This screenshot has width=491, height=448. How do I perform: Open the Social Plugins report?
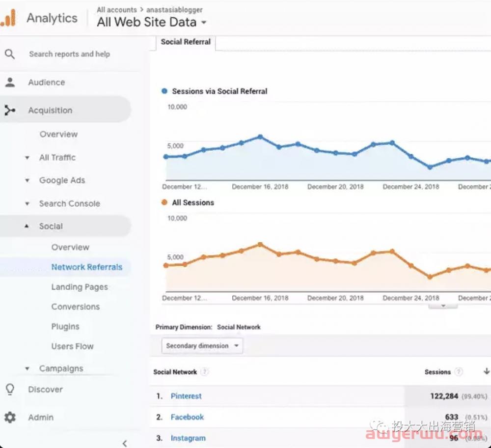click(65, 327)
